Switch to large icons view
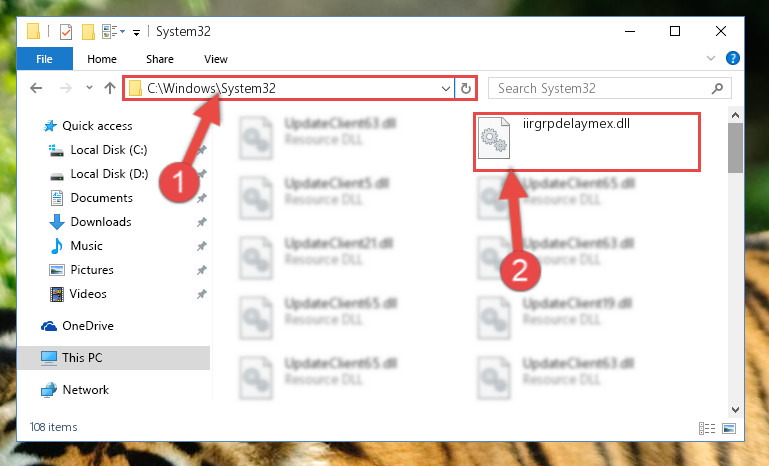Screen dimensions: 769x466 729,428
